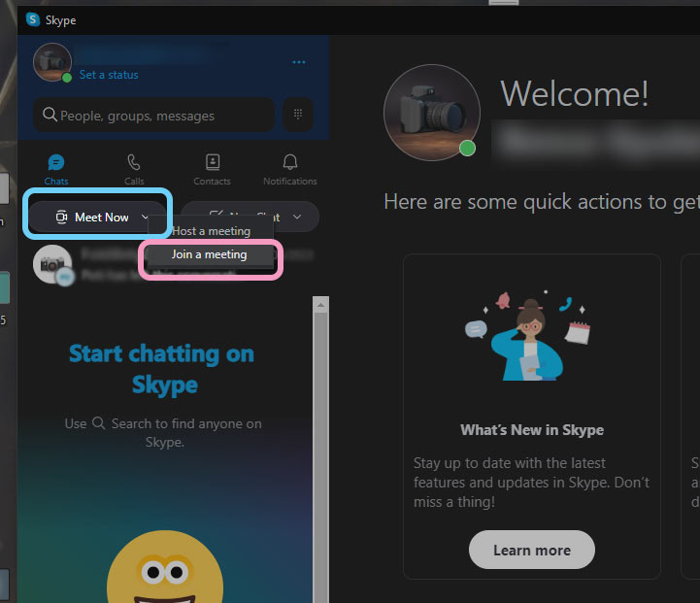This screenshot has height=603, width=700.
Task: Click Set a status link
Action: tap(109, 75)
